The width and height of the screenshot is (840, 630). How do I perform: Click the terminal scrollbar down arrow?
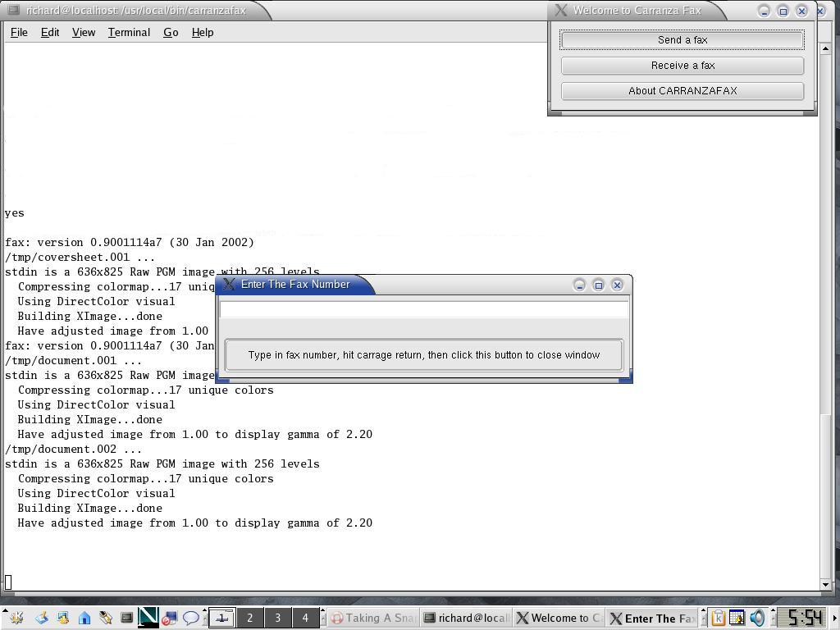click(825, 585)
